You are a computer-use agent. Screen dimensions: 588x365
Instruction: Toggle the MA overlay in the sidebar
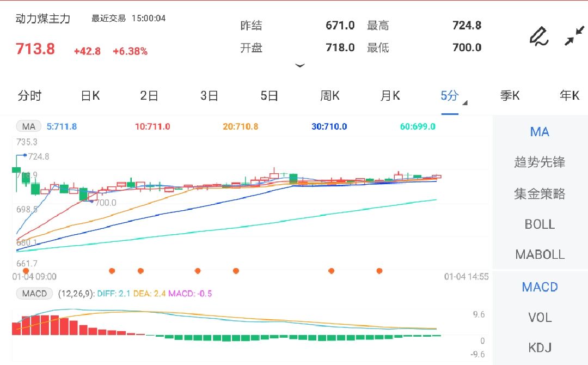pos(540,131)
